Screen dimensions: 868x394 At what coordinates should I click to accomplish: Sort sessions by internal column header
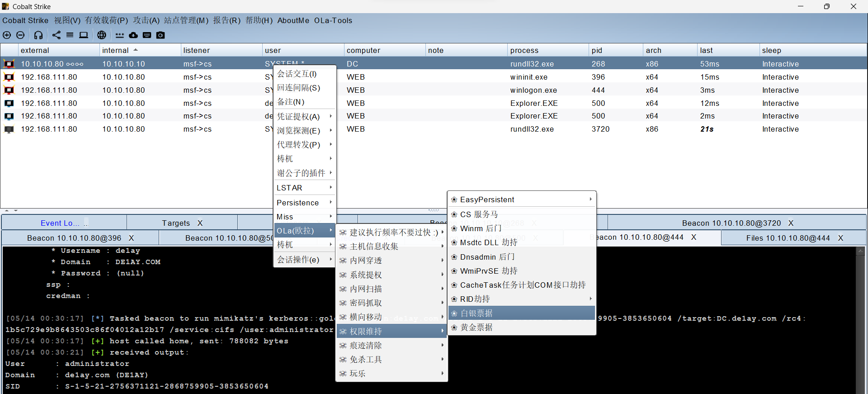140,50
